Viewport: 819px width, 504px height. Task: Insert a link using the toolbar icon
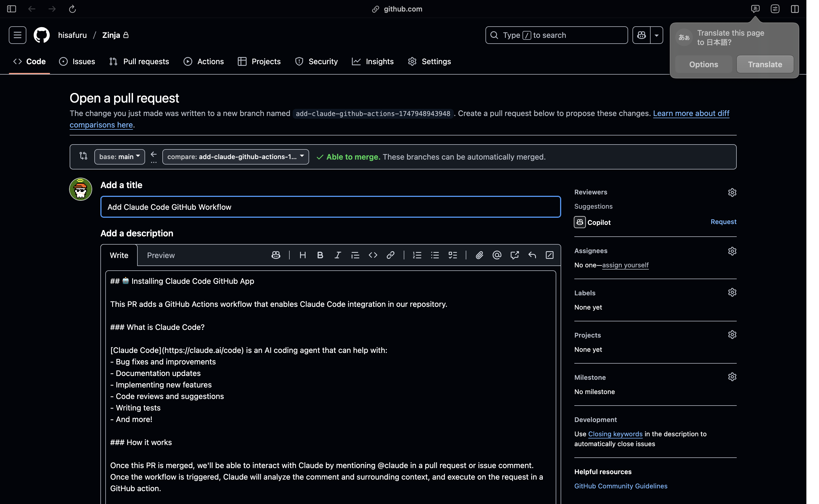(390, 255)
